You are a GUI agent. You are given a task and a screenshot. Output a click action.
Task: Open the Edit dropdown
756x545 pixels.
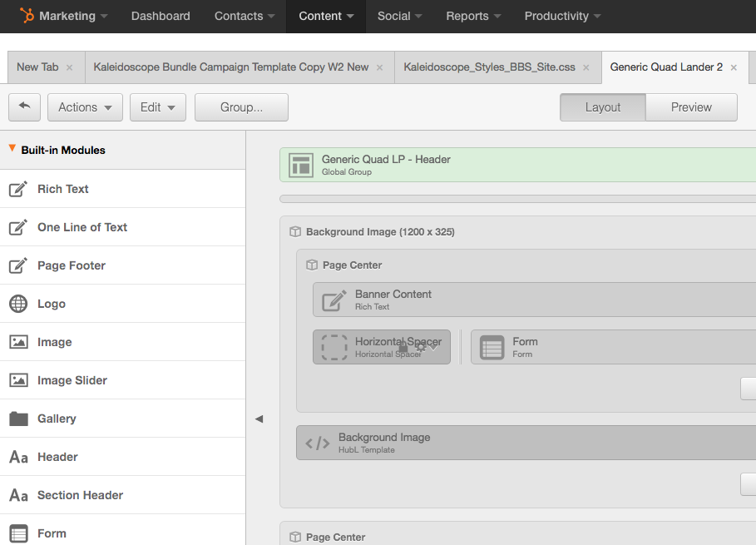(x=157, y=107)
